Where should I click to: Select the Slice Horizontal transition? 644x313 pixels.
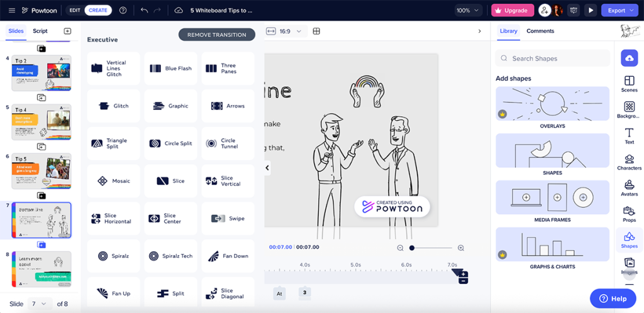pyautogui.click(x=113, y=219)
